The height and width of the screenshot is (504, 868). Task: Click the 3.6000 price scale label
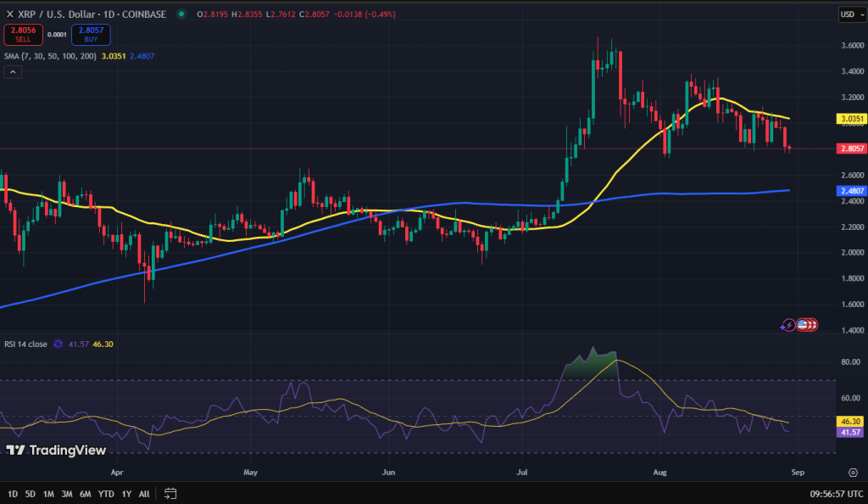point(853,46)
